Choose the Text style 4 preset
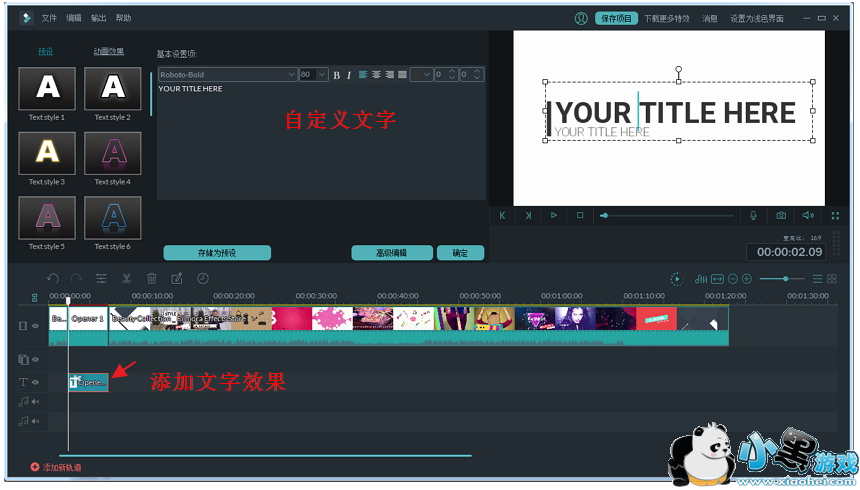 click(112, 153)
